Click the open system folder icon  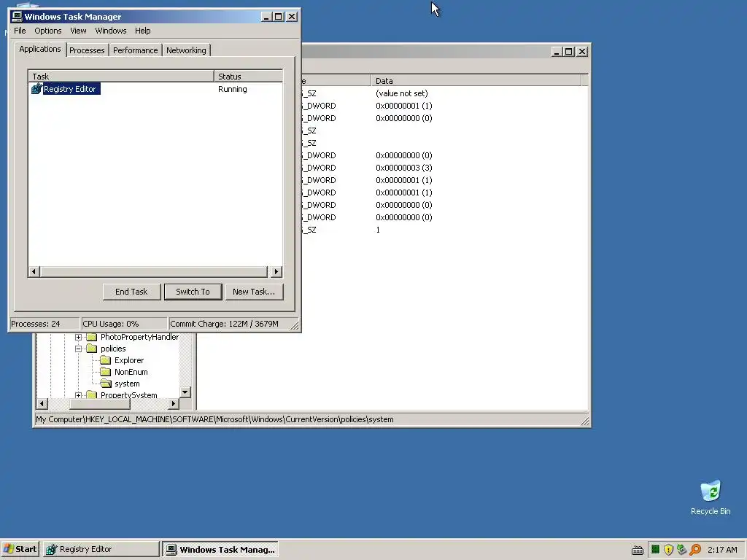pos(106,384)
